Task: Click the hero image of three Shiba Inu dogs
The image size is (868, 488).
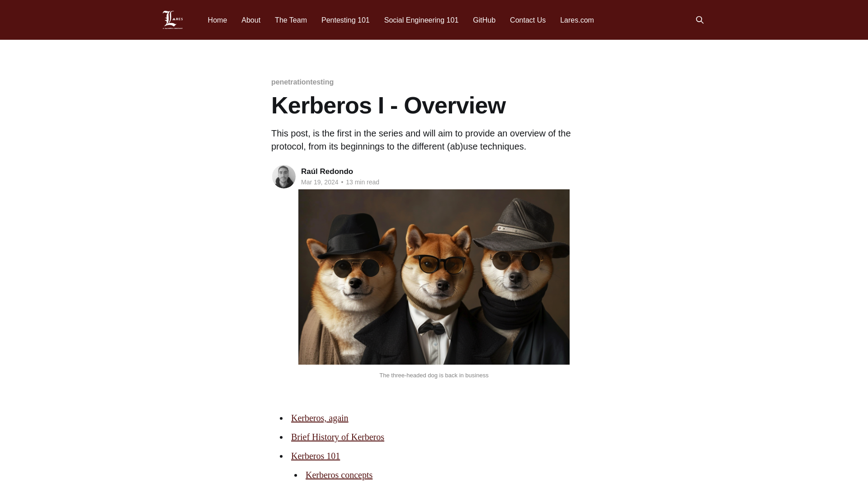Action: 434,277
